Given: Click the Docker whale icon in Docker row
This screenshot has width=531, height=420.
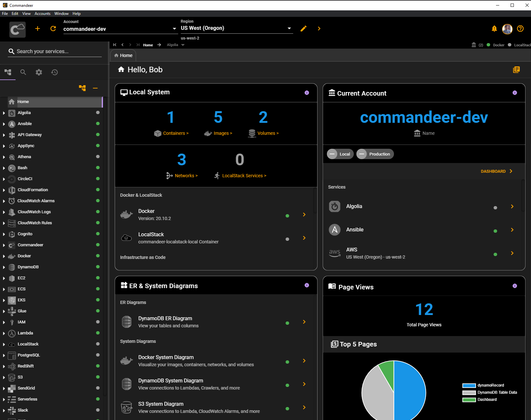Looking at the screenshot, I should (126, 215).
